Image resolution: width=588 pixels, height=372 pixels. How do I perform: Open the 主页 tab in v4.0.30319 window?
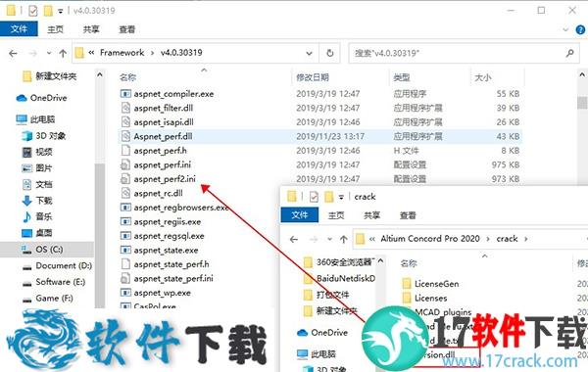pyautogui.click(x=55, y=29)
